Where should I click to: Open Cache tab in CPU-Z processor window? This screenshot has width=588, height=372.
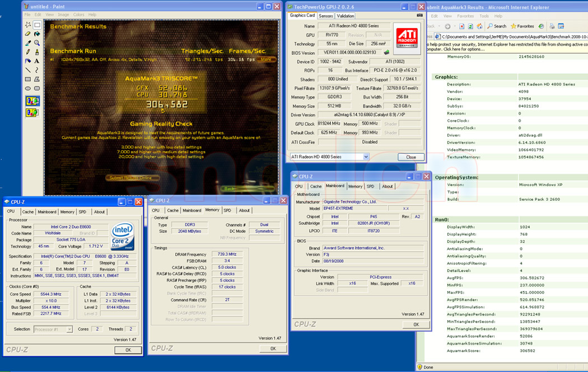click(28, 211)
